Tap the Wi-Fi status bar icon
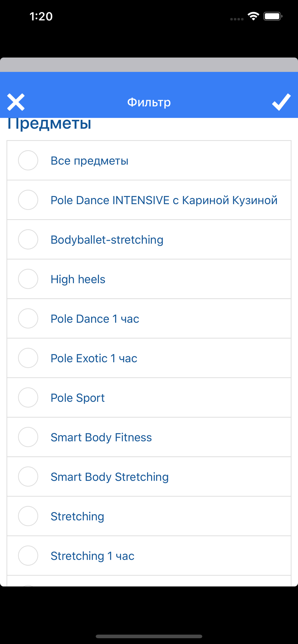298x644 pixels. tap(253, 16)
